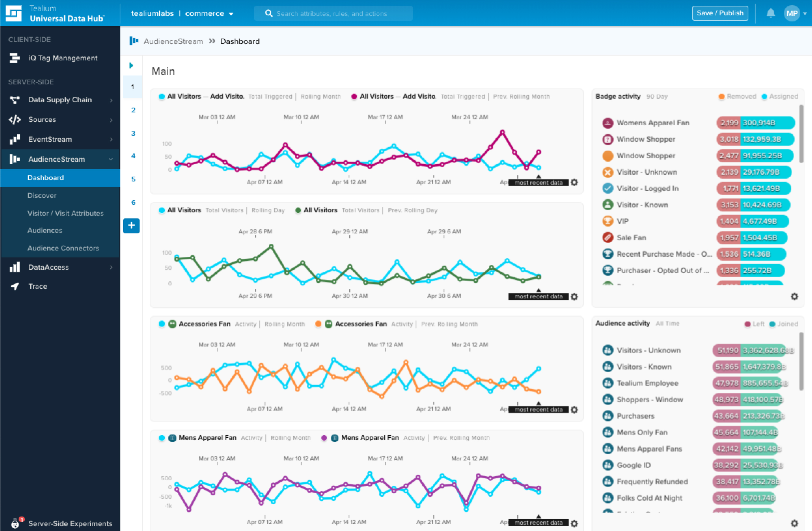This screenshot has height=531, width=812.
Task: Open the commerce profile dropdown
Action: 209,13
